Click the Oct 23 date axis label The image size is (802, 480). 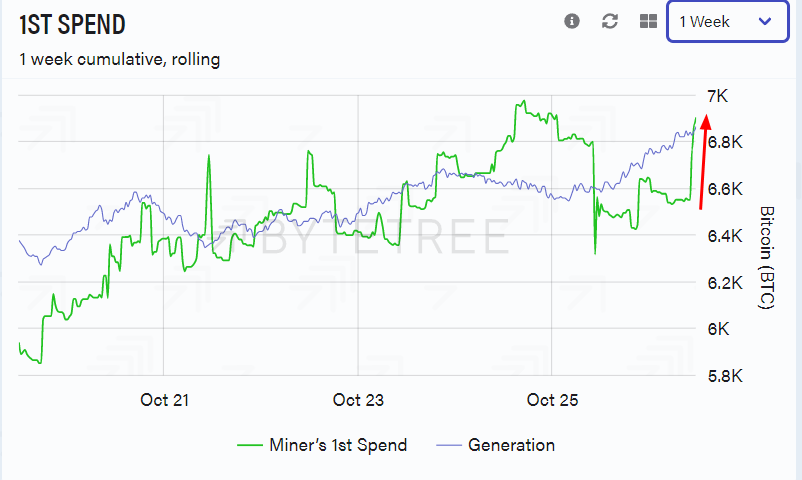point(359,400)
